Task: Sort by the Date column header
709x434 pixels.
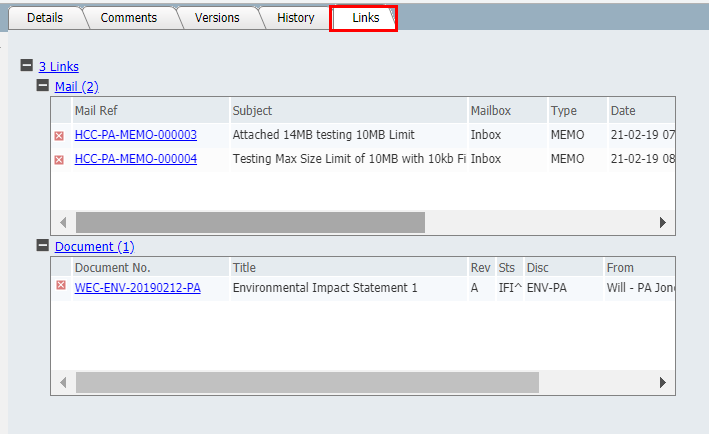Action: click(642, 110)
